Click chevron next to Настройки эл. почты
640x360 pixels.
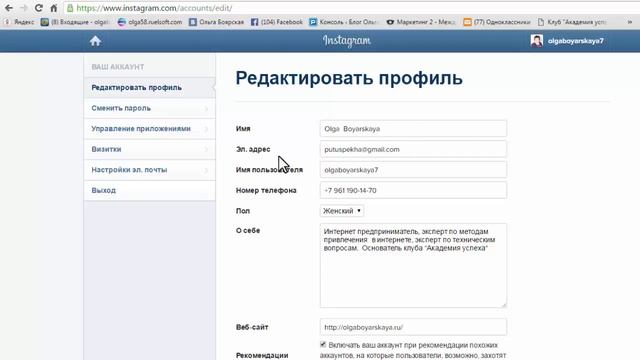coord(206,170)
